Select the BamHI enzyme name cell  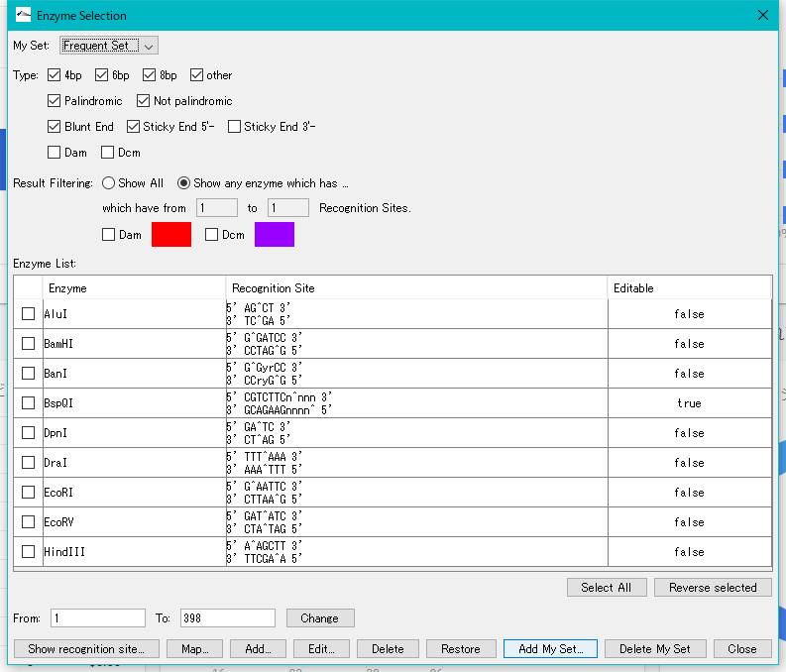135,344
